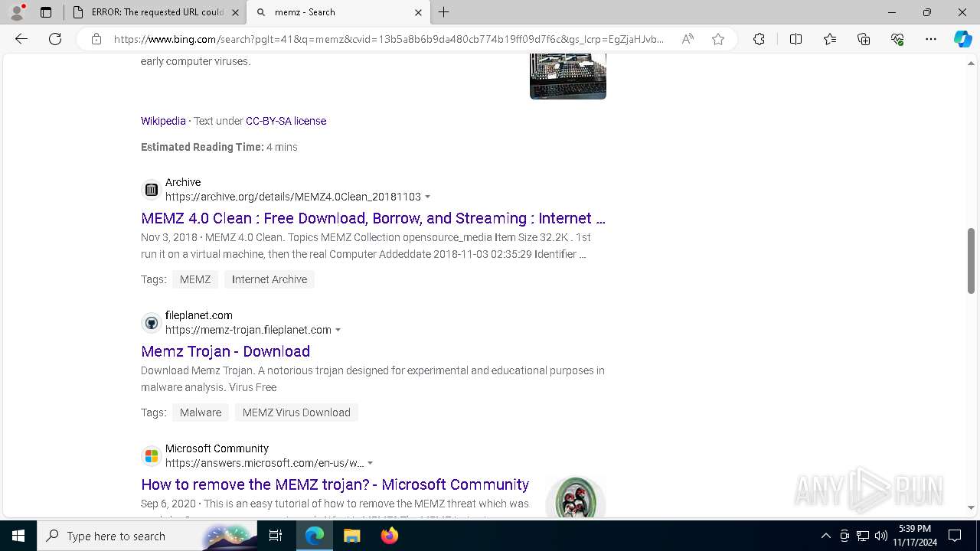Close the ERROR requested URL tab

click(235, 12)
